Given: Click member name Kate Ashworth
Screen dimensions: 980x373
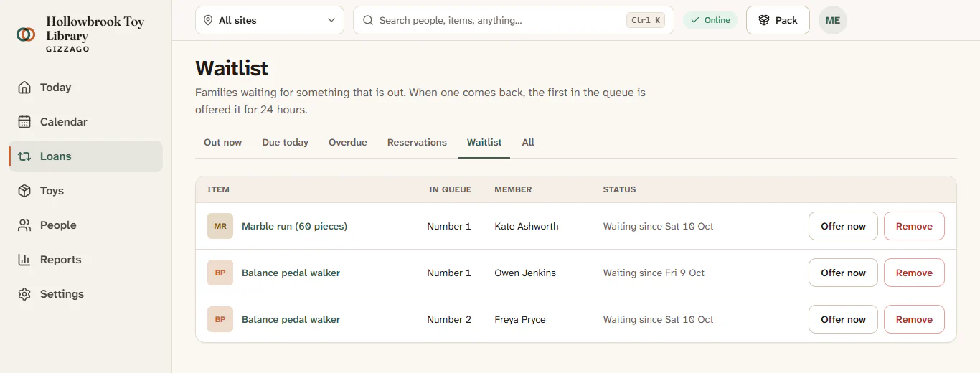Looking at the screenshot, I should coord(527,226).
